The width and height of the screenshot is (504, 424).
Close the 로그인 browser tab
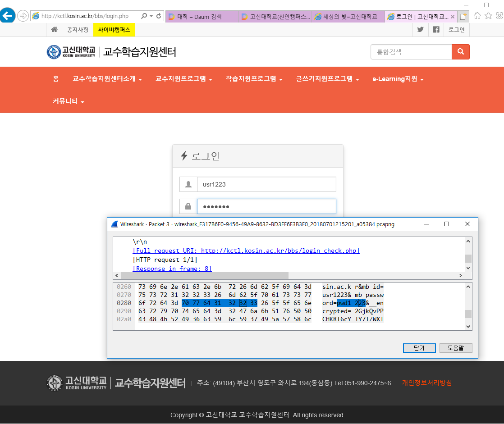[453, 17]
